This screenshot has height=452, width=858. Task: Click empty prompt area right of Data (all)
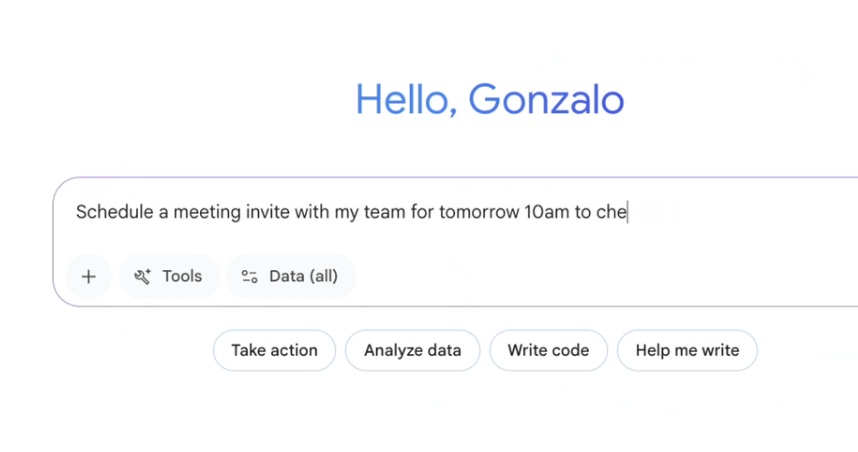click(x=600, y=276)
